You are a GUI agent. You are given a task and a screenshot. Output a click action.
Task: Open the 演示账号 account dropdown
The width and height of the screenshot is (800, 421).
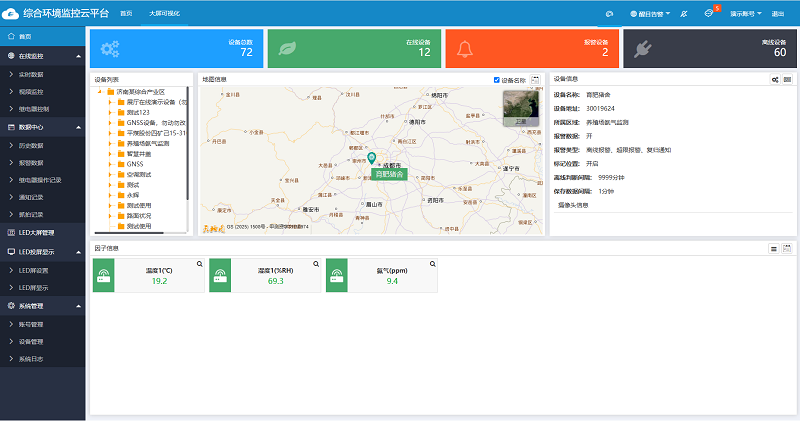coord(746,14)
